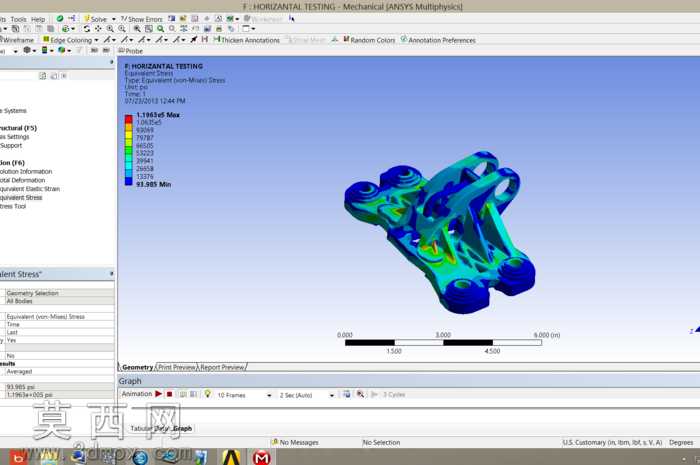
Task: Click the dark blue minimum legend swatch
Action: [x=129, y=181]
